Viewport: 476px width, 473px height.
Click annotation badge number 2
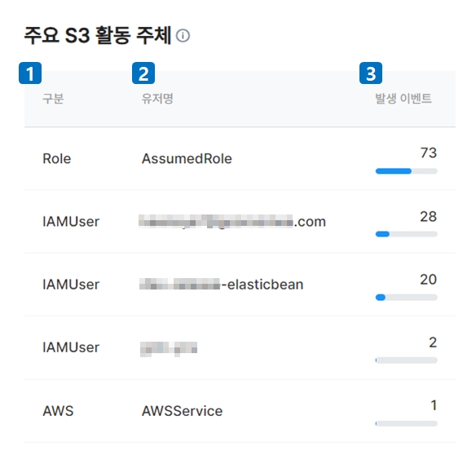click(143, 73)
